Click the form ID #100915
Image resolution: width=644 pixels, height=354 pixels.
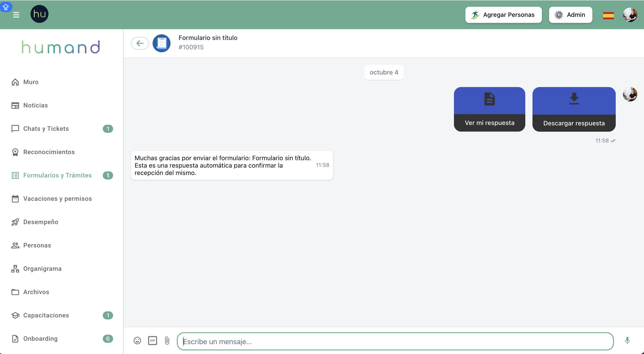[191, 47]
